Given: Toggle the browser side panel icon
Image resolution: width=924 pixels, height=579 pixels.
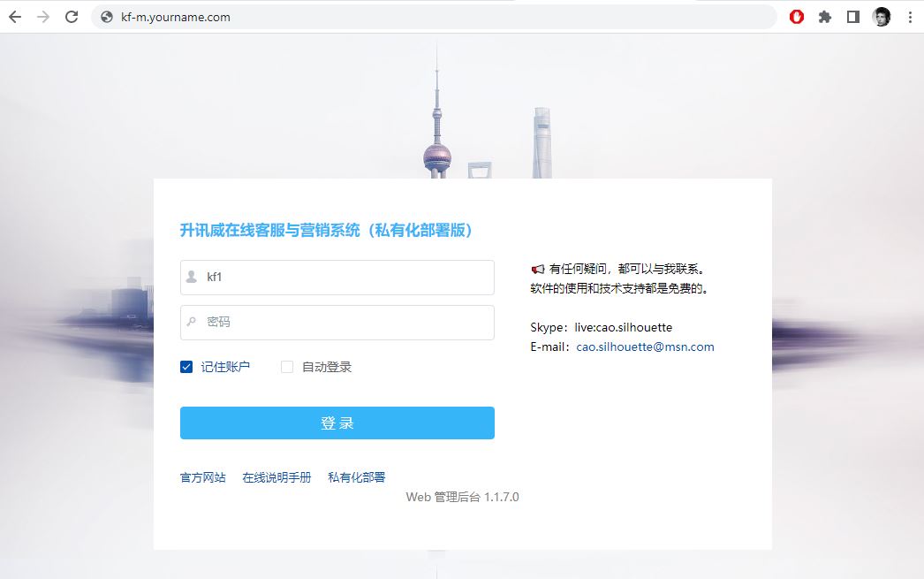Looking at the screenshot, I should tap(853, 17).
